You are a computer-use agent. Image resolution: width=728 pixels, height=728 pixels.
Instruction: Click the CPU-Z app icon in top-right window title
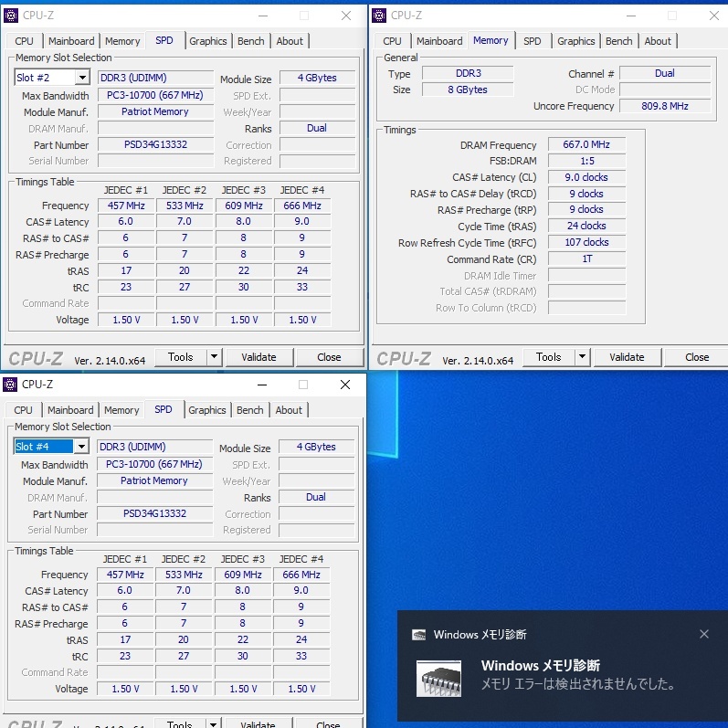tap(379, 16)
